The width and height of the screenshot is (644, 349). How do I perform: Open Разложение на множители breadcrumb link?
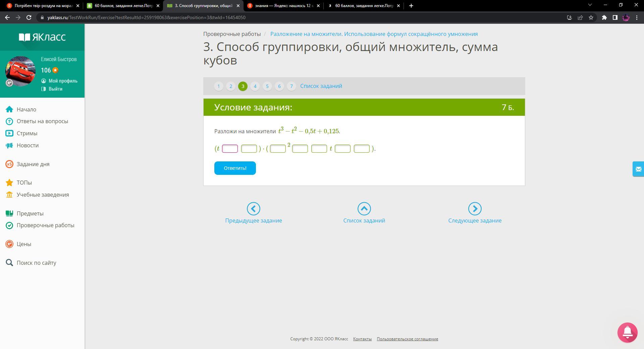[x=374, y=34]
